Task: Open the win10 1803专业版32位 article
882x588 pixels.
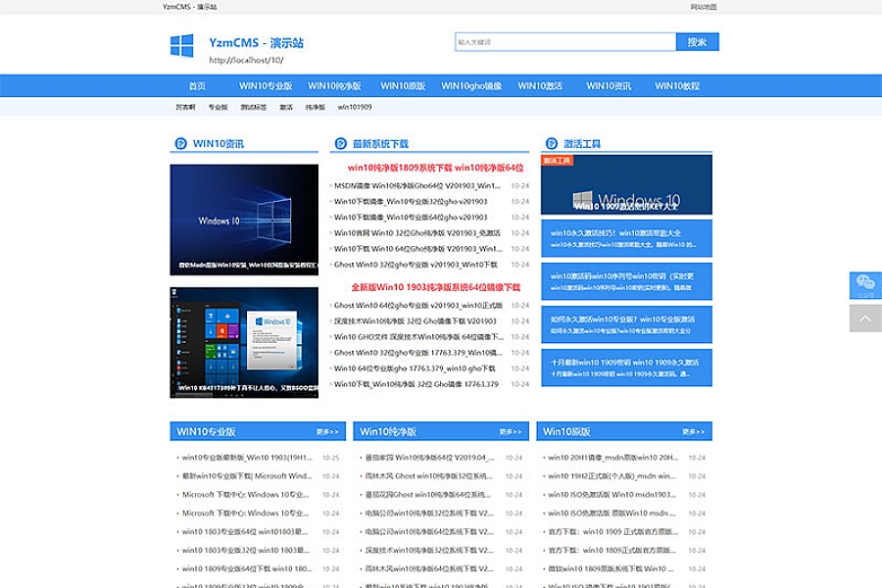Action: coord(246,551)
